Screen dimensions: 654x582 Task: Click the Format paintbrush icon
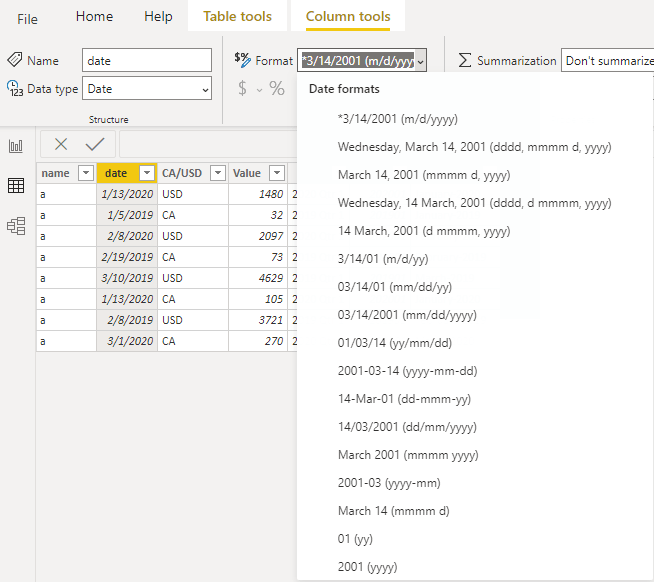click(x=242, y=60)
